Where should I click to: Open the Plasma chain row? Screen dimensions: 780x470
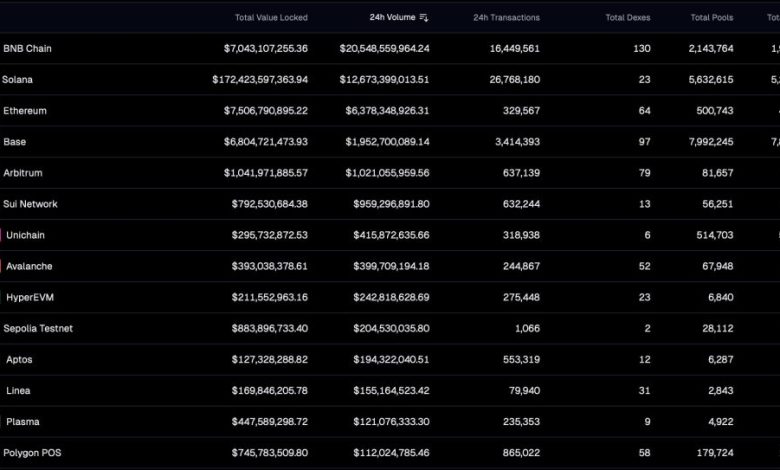[23, 422]
